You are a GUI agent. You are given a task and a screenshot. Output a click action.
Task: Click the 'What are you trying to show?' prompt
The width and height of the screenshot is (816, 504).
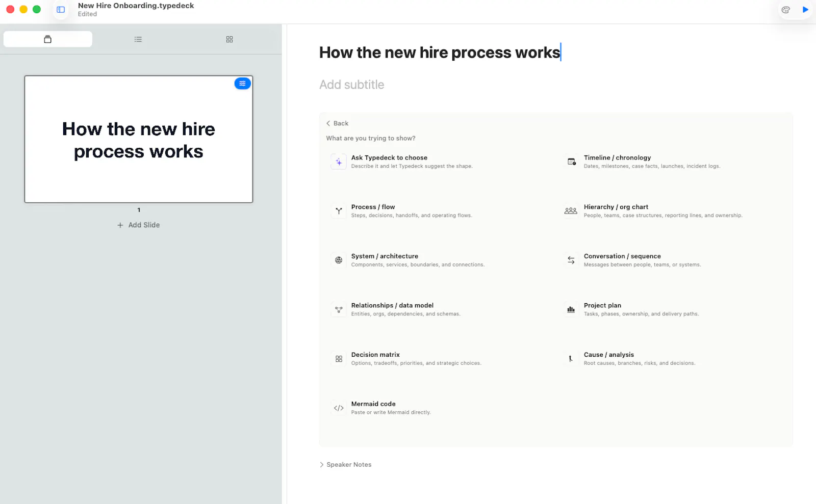(371, 138)
